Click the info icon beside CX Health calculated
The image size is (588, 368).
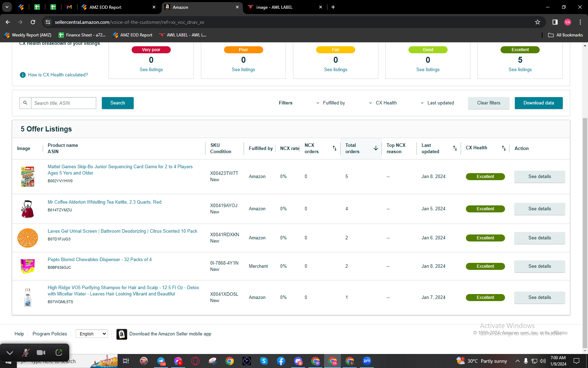click(x=23, y=75)
